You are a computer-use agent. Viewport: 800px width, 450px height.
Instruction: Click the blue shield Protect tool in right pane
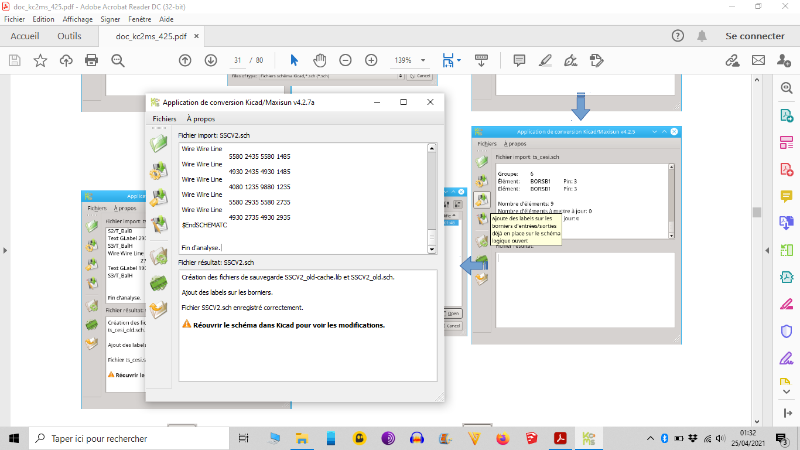(786, 331)
